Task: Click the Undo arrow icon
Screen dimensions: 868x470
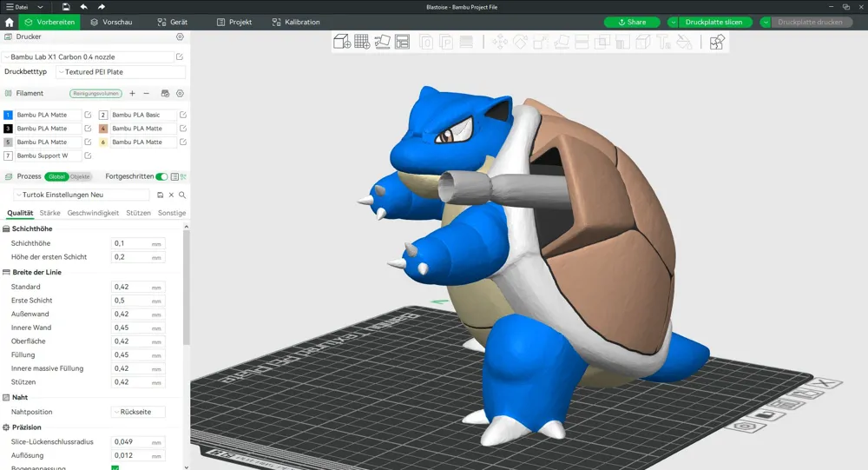Action: [x=83, y=7]
